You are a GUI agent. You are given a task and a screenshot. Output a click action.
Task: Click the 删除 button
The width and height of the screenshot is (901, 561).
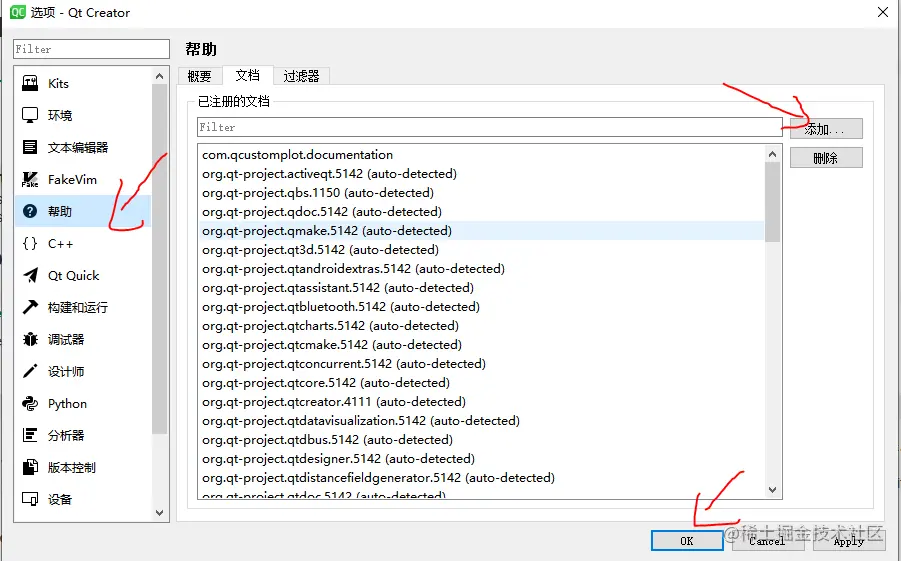click(826, 157)
